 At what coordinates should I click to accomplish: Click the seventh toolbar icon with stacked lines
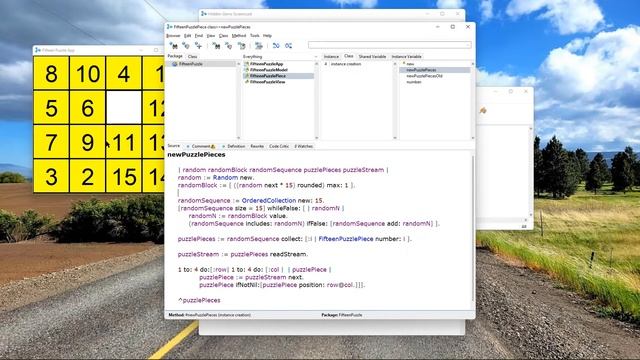tap(258, 46)
